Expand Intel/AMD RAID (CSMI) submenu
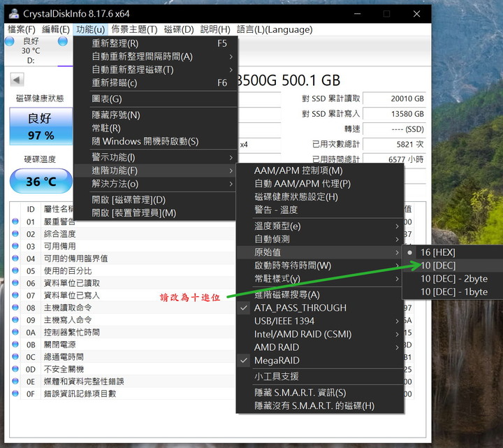This screenshot has height=448, width=503. 320,334
